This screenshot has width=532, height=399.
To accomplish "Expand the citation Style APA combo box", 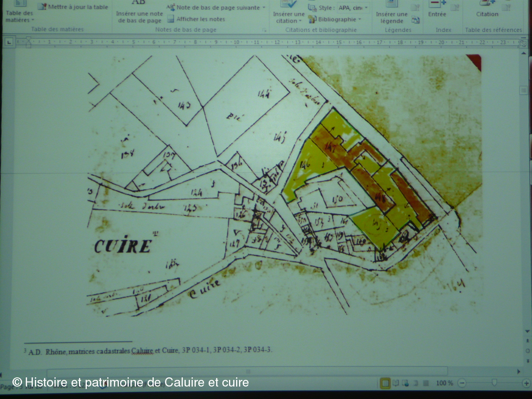I will (366, 8).
